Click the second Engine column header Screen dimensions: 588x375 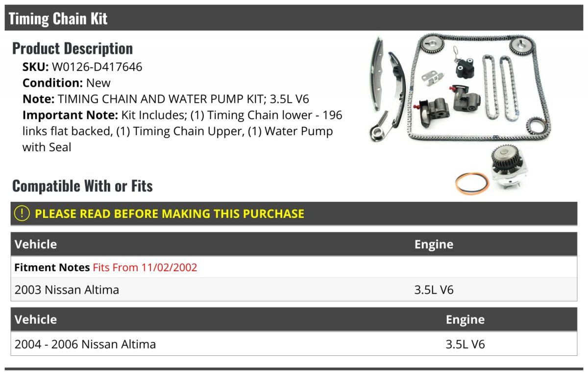click(465, 319)
